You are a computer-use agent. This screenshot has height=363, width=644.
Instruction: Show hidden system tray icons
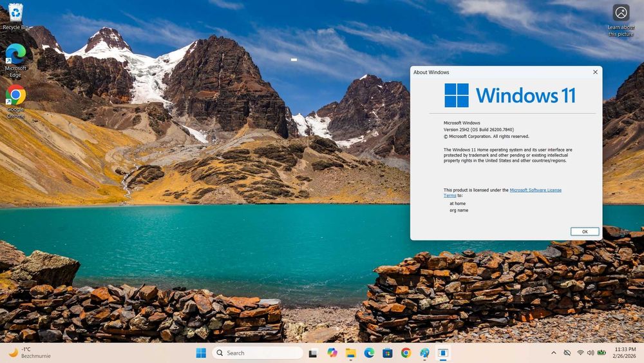(554, 353)
